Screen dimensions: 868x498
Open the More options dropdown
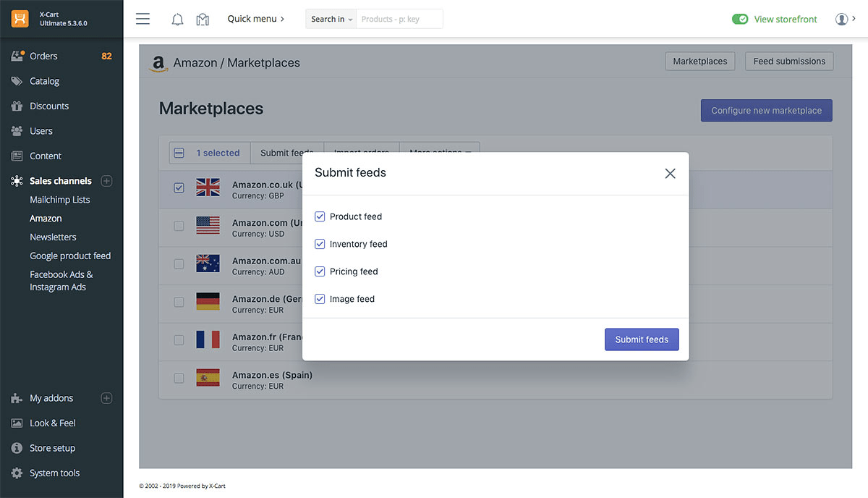point(440,153)
